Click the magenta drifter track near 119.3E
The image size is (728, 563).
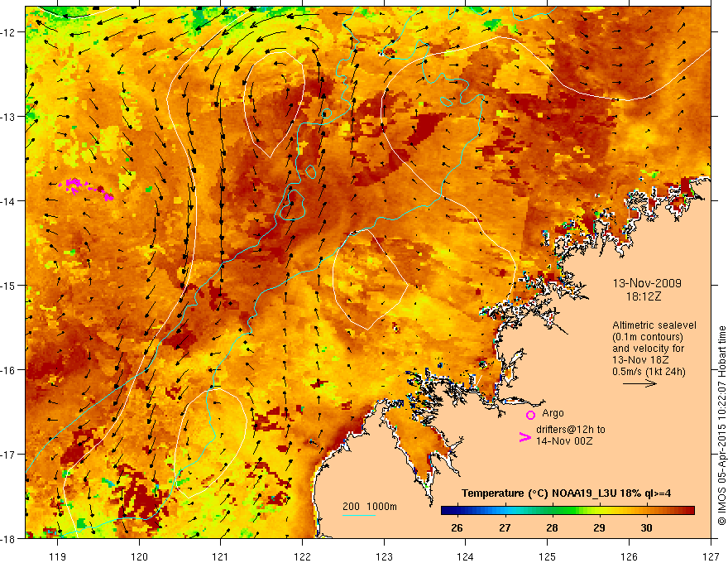point(86,188)
